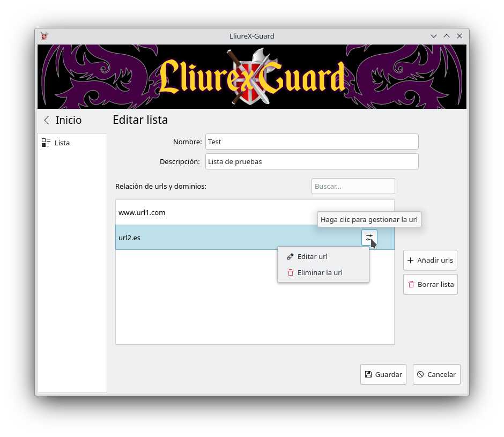
Task: Cancel editing with Cancelar button
Action: 436,374
